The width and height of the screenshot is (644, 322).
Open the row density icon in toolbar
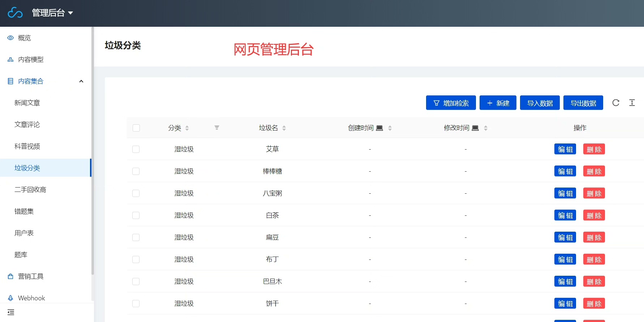(632, 103)
